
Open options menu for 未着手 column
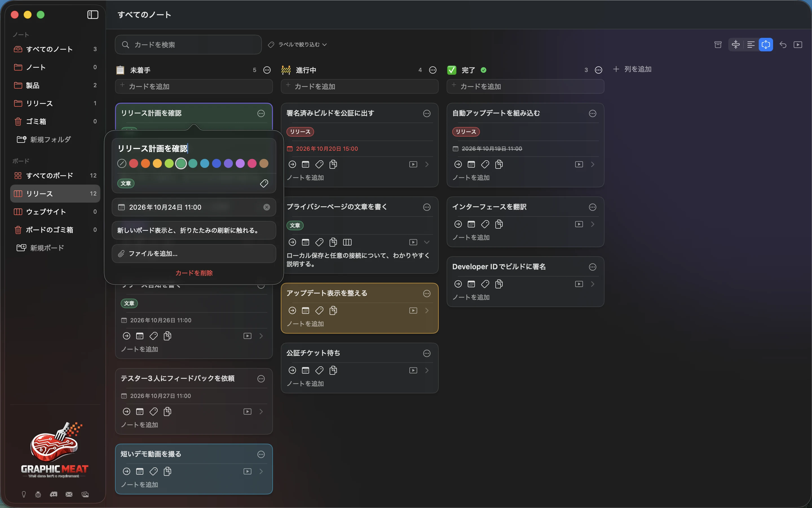coord(267,70)
